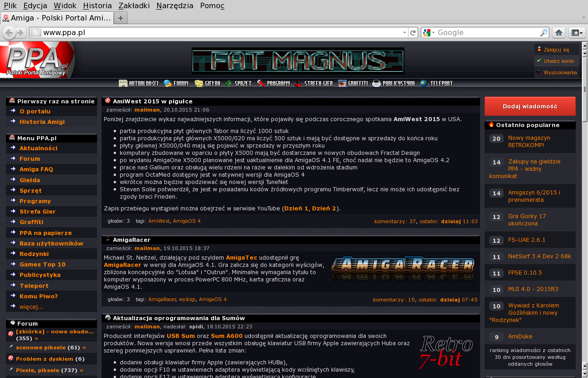Open AmiDuke popular item

tap(520, 337)
